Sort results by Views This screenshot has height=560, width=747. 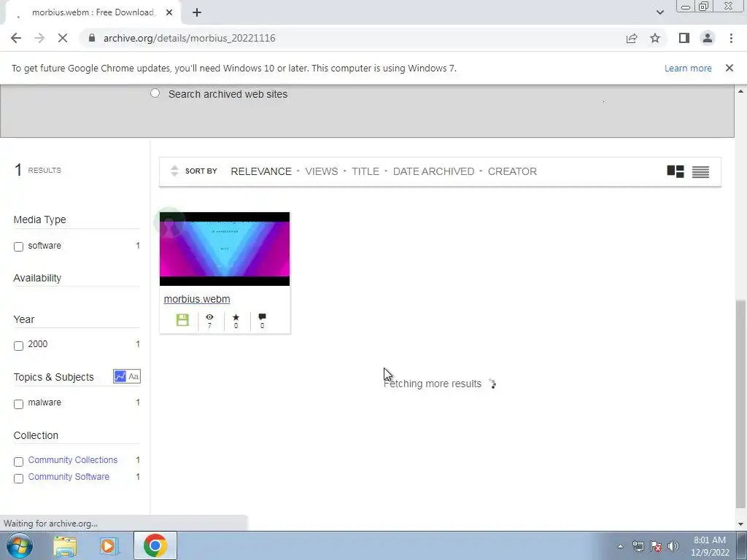[x=322, y=171]
